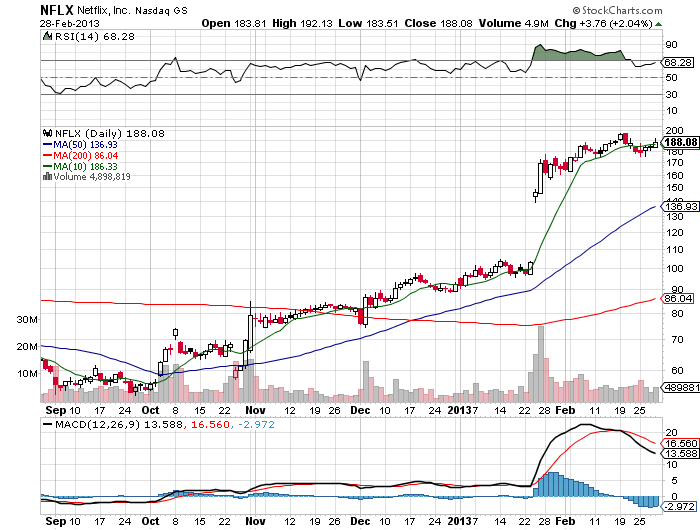Click the blue -2.972 histogram legend value

(256, 424)
